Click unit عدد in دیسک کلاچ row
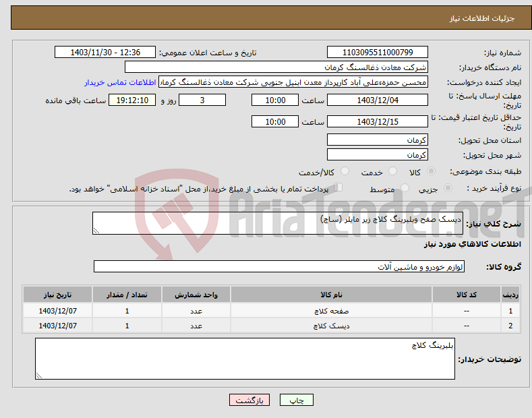The image size is (532, 418). coord(196,326)
